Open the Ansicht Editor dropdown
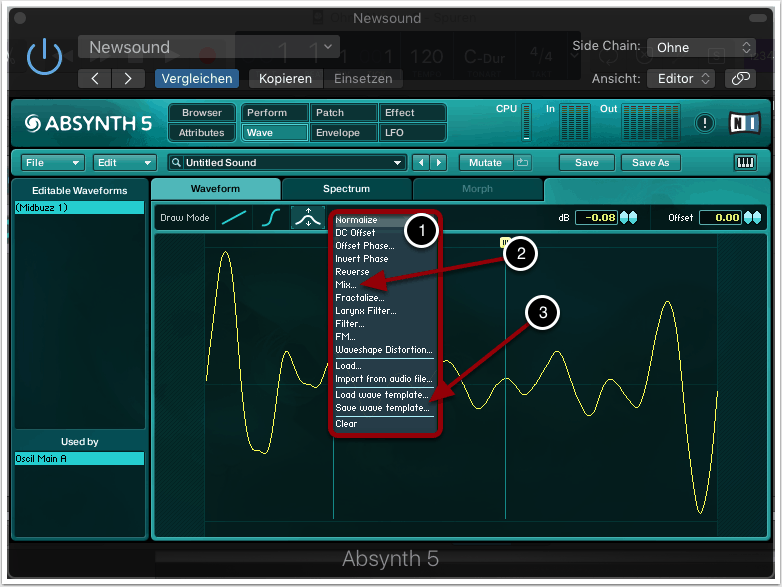The width and height of the screenshot is (782, 587). click(x=680, y=78)
